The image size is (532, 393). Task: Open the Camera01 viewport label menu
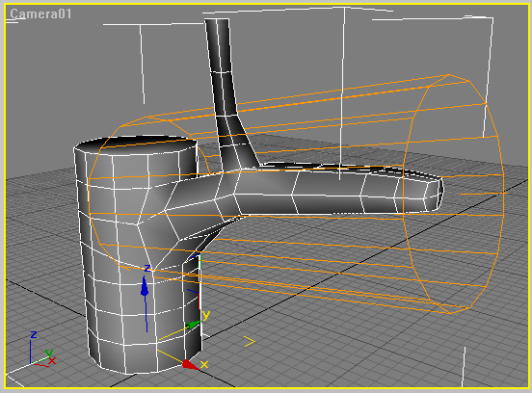tap(40, 13)
